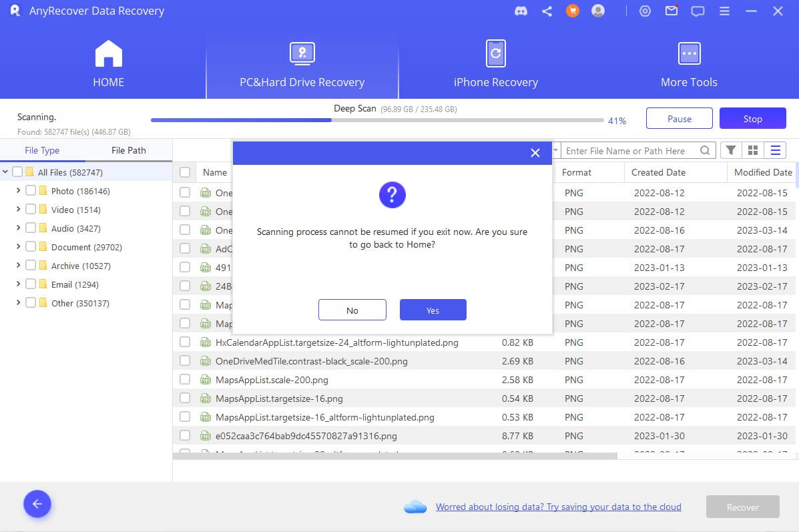This screenshot has height=532, width=799.
Task: Tick the Document (29702) checkbox
Action: (x=31, y=247)
